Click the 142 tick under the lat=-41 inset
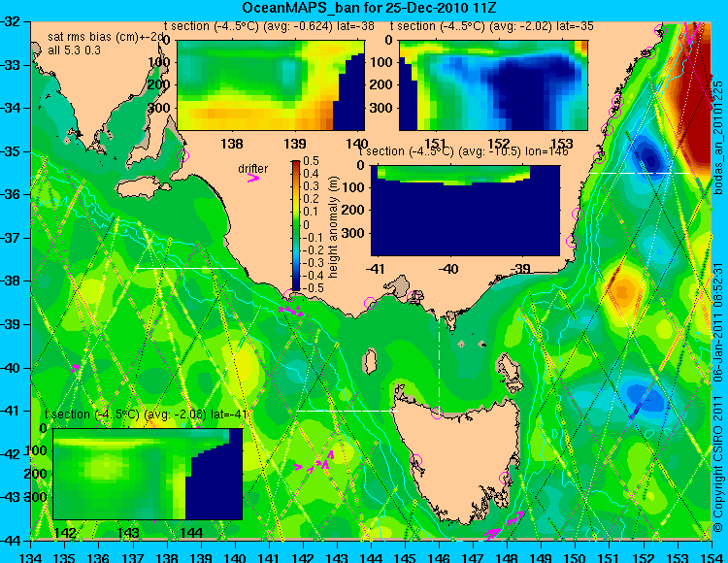Screen dimensions: 728x563 point(64,532)
